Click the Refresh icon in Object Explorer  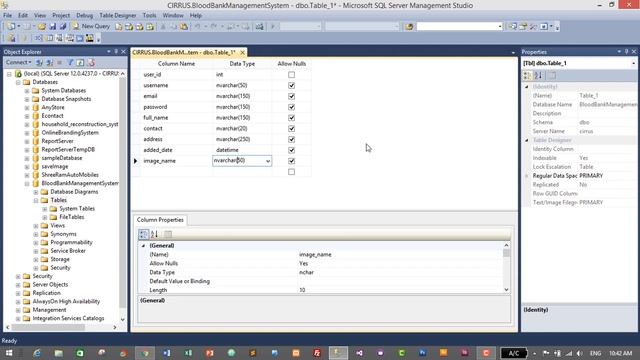pos(80,62)
